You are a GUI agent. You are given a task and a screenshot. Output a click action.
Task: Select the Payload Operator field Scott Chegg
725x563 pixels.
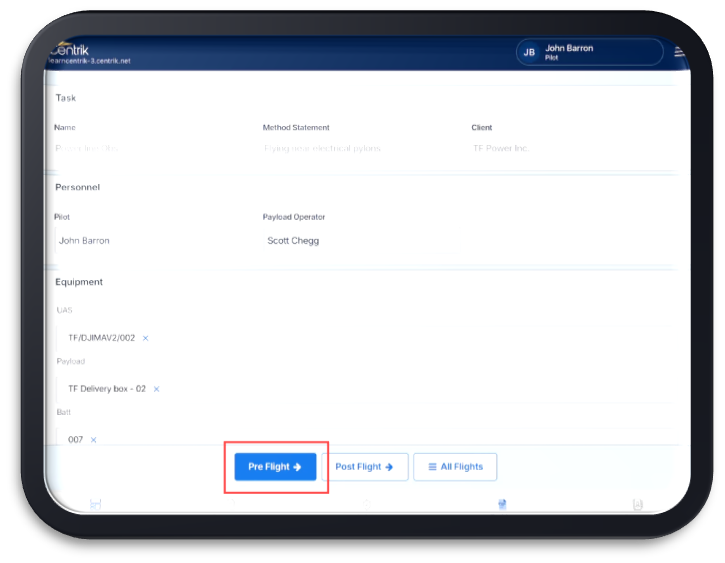coord(362,241)
